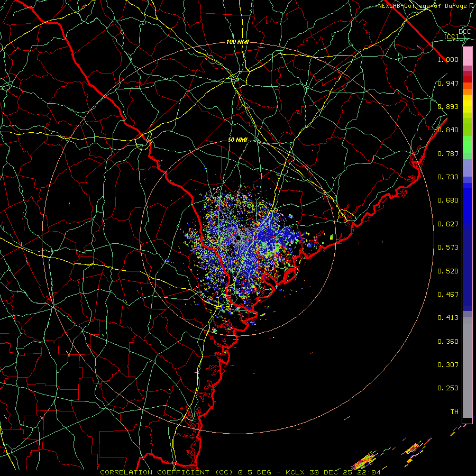Click the gray segment of the color bar

tap(467, 368)
